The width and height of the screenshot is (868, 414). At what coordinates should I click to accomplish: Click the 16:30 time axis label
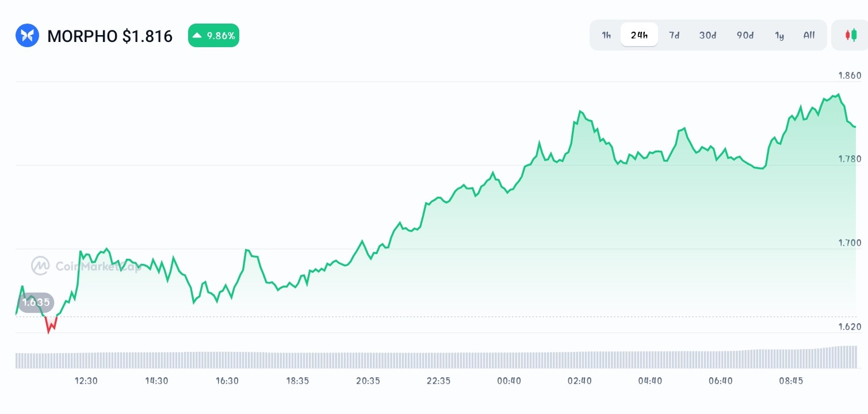[x=227, y=381]
